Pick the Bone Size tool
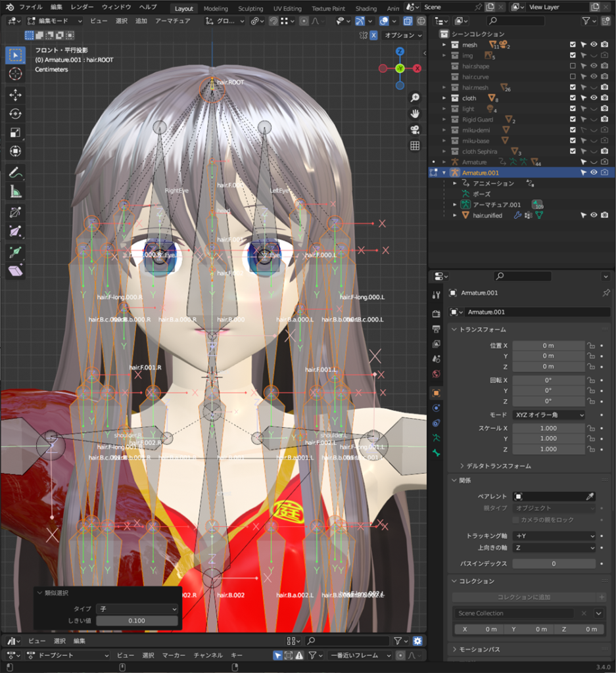The width and height of the screenshot is (616, 673). point(16,231)
